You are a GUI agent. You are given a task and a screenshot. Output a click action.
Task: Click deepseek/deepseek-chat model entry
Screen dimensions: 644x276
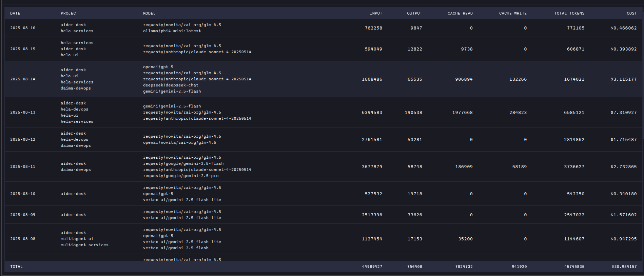click(171, 85)
